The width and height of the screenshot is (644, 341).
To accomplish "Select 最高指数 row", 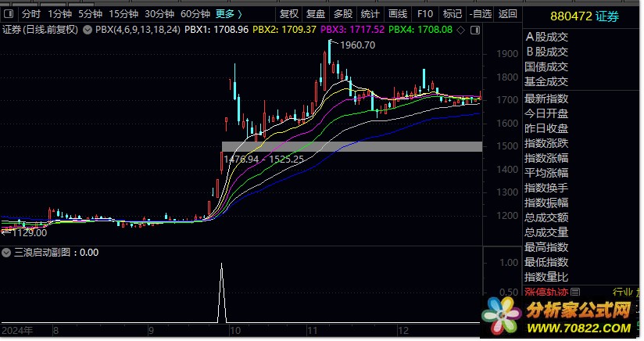I will [546, 247].
